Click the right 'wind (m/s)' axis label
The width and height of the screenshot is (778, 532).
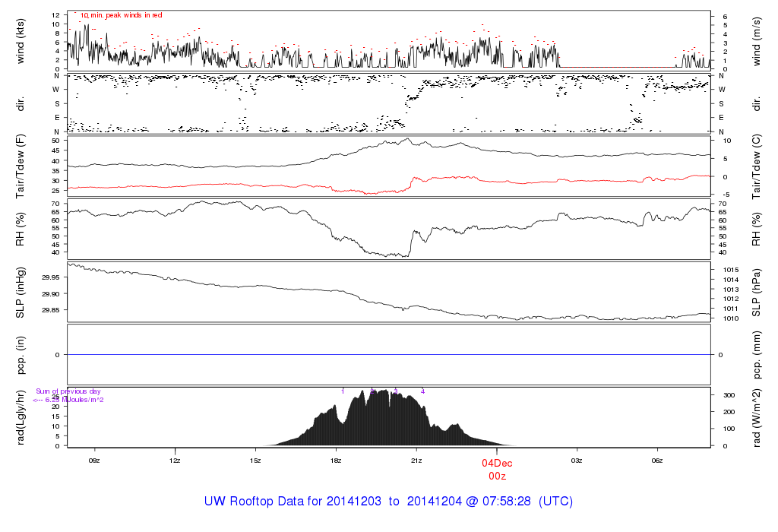click(757, 40)
